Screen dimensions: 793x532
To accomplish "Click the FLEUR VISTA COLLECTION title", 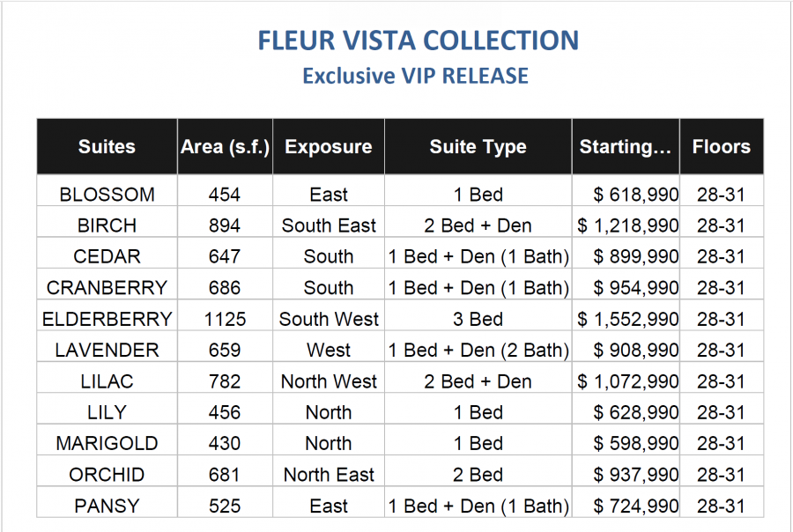I will coord(419,41).
